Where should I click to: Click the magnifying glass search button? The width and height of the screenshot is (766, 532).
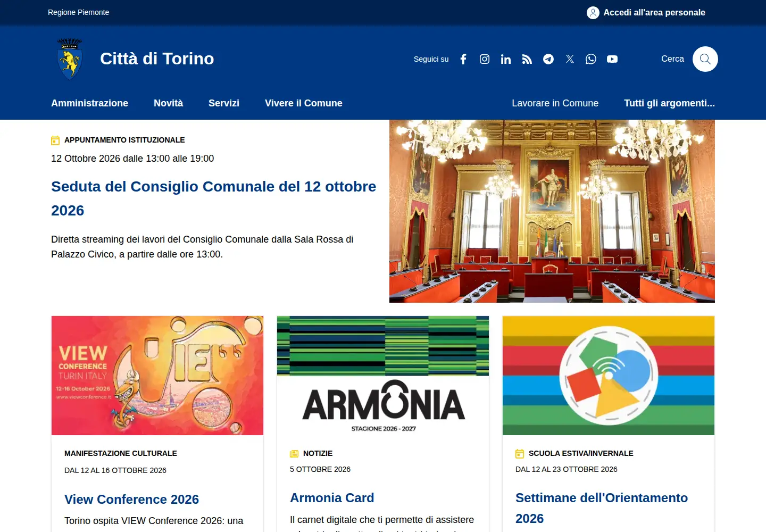tap(705, 59)
